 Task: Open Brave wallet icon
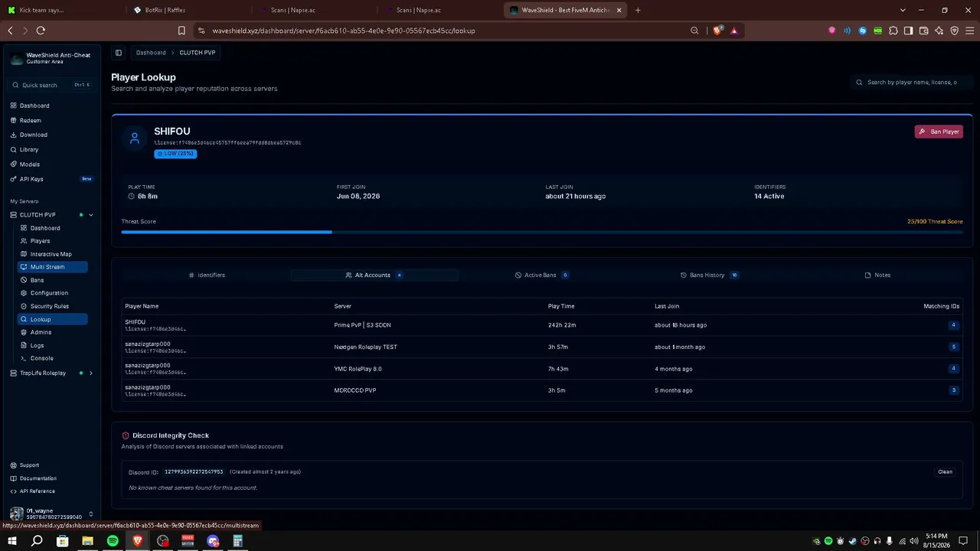pyautogui.click(x=923, y=31)
